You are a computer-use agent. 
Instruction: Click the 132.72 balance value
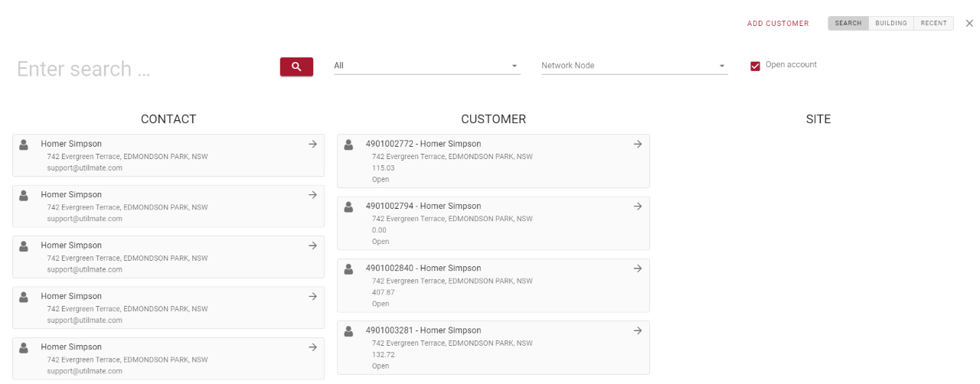coord(383,355)
